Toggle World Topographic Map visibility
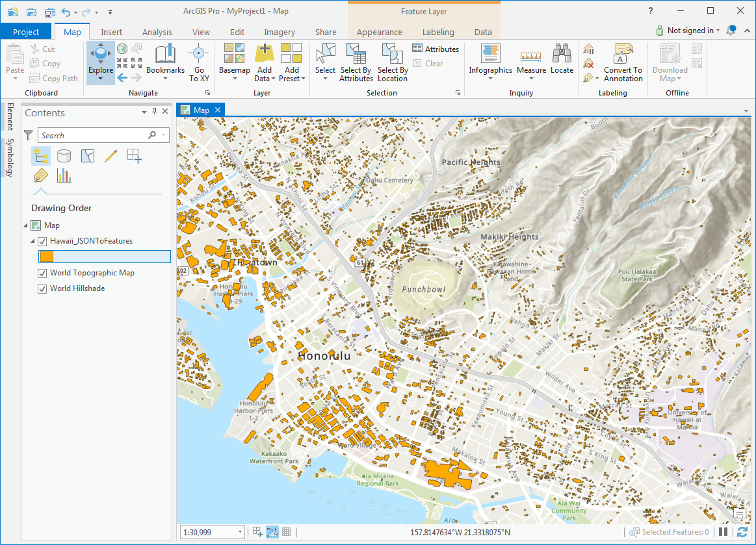 42,273
